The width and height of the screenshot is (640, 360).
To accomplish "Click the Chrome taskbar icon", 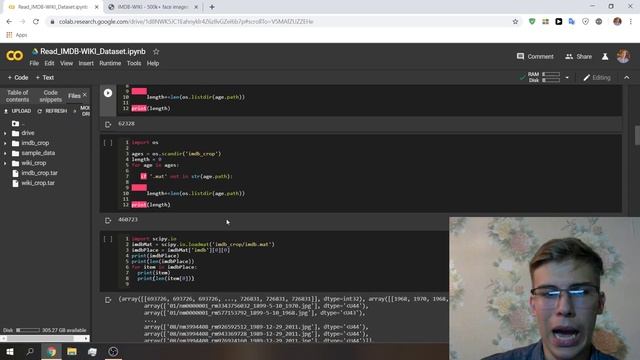I will click(x=51, y=351).
